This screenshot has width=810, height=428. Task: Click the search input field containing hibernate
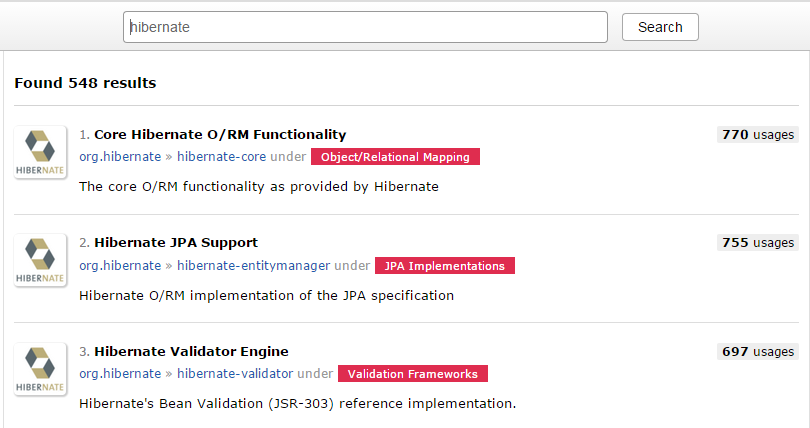click(x=365, y=27)
